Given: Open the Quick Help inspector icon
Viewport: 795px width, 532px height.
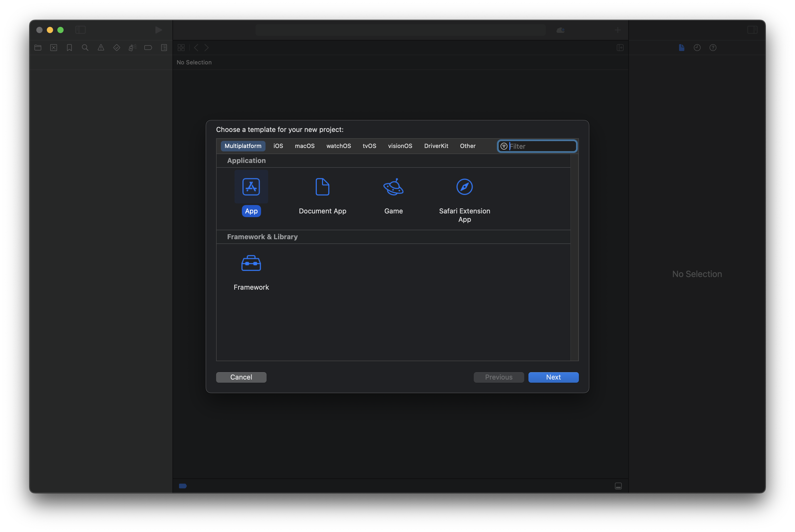Looking at the screenshot, I should pyautogui.click(x=713, y=48).
